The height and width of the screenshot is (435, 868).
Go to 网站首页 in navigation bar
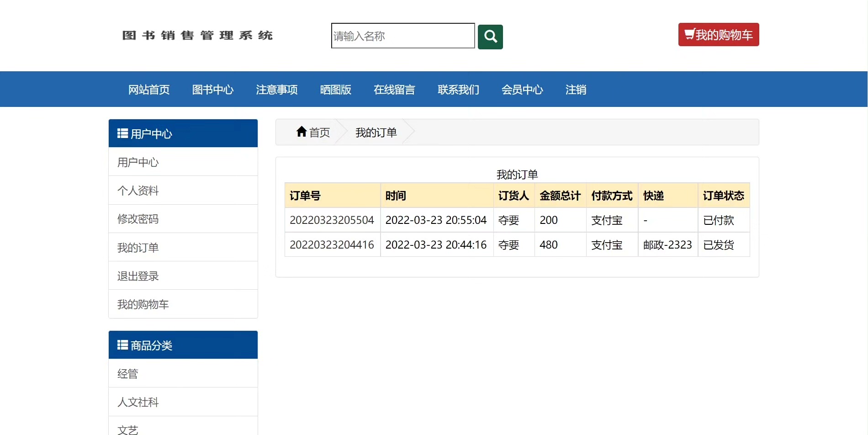coord(149,90)
